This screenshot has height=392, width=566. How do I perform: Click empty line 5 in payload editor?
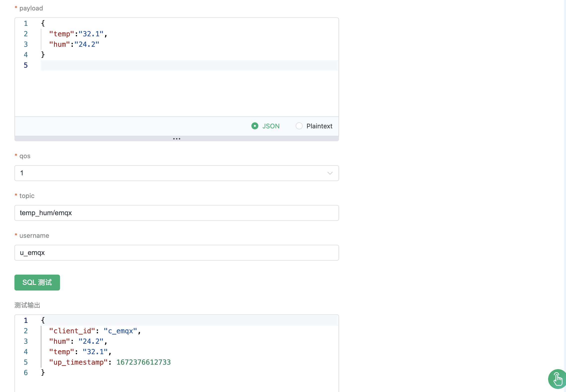click(189, 65)
